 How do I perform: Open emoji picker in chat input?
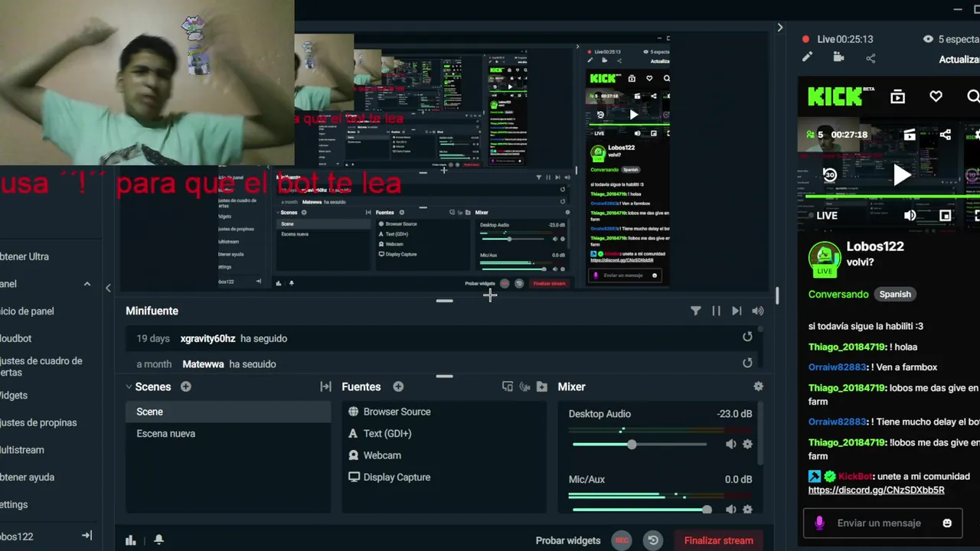pos(947,523)
